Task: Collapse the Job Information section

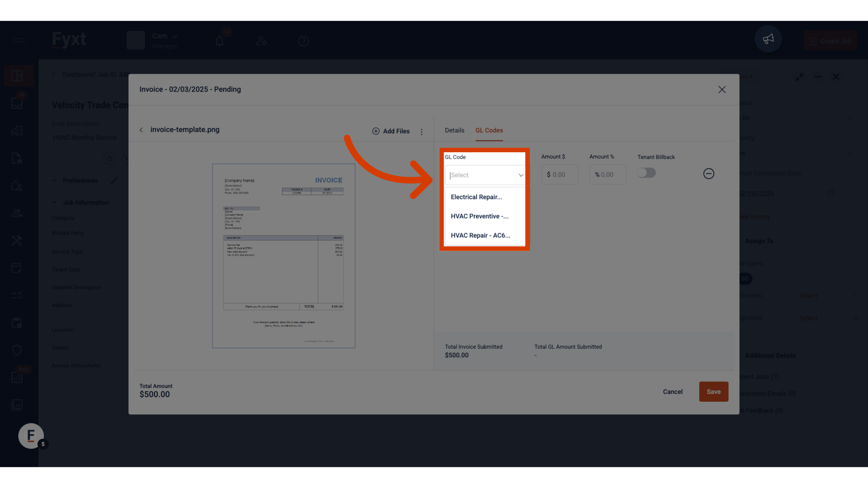Action: click(54, 202)
